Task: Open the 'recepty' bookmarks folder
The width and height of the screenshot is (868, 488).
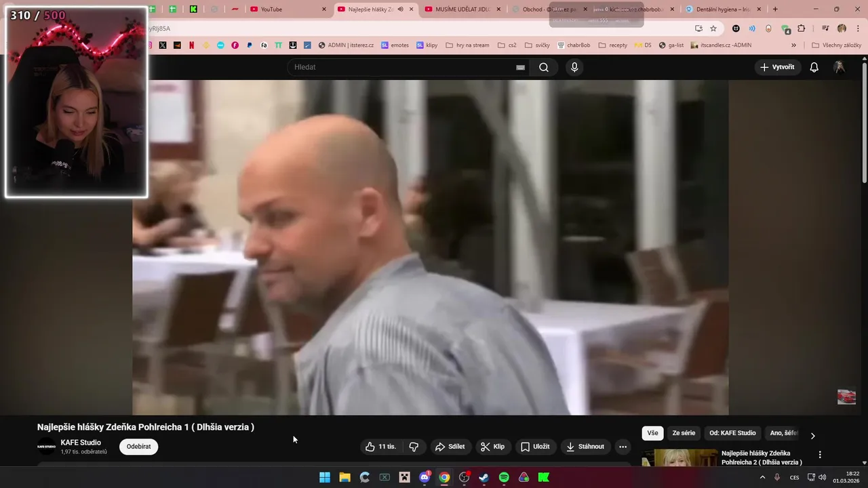Action: [x=612, y=45]
